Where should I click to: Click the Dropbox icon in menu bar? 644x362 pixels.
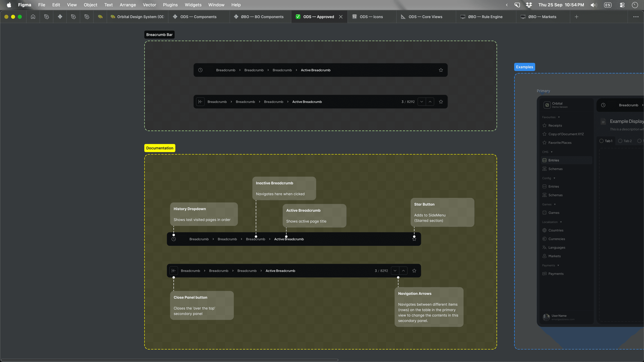[x=529, y=5]
